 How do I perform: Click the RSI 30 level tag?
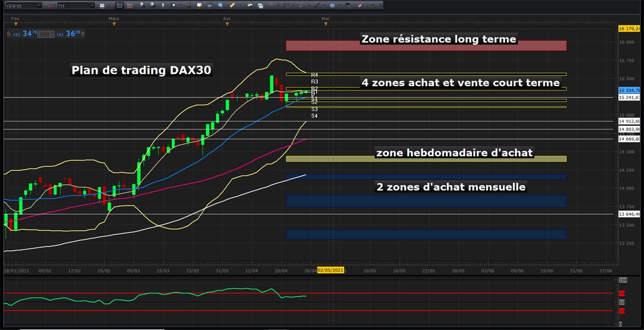[x=623, y=311]
